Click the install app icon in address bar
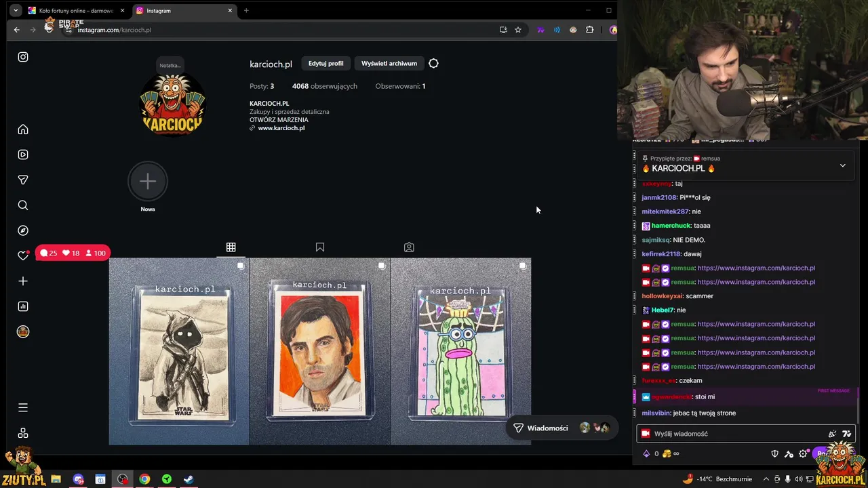This screenshot has width=868, height=488. click(503, 30)
